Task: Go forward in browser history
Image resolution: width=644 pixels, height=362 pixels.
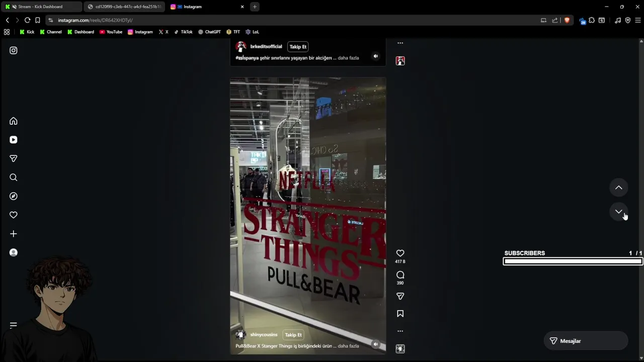Action: [17, 20]
